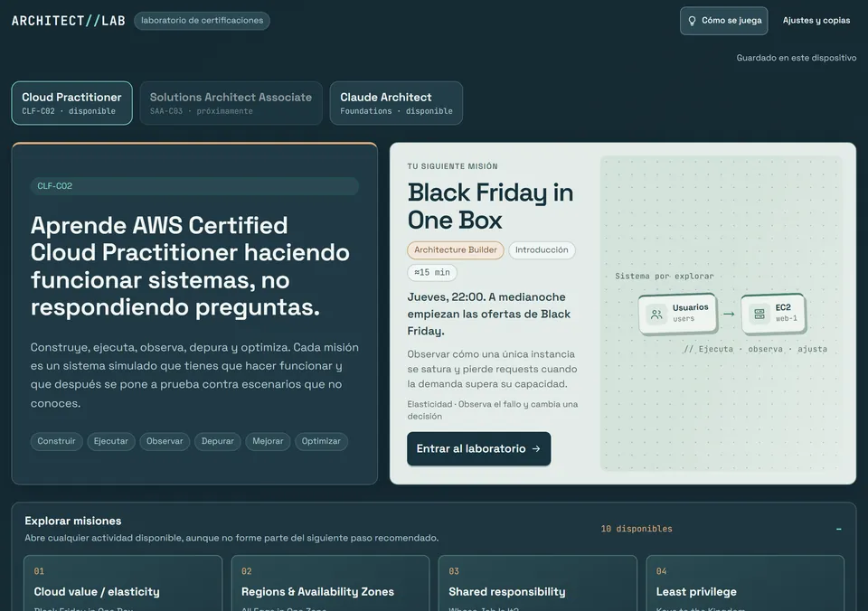This screenshot has height=611, width=868.
Task: Click the Sistema por explorar label
Action: click(665, 277)
